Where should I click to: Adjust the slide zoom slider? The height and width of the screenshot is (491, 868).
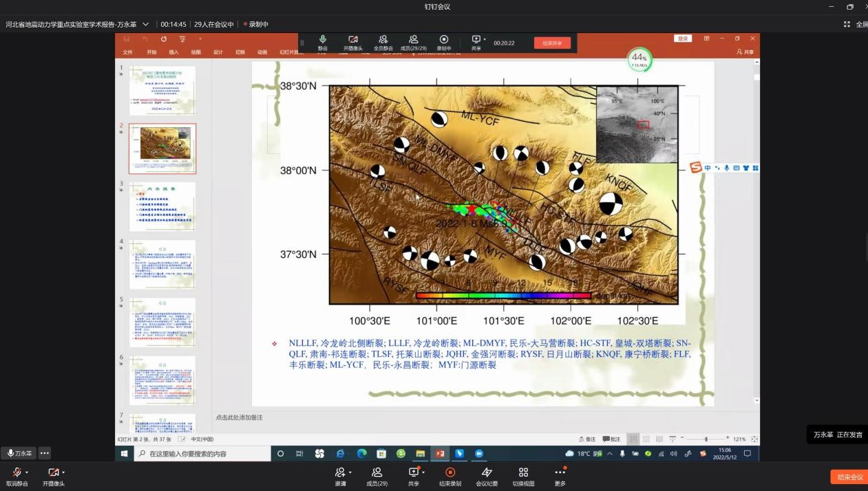point(706,439)
